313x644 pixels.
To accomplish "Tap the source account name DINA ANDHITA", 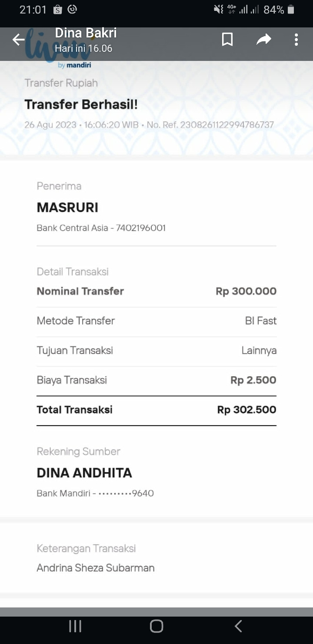I will (x=84, y=473).
